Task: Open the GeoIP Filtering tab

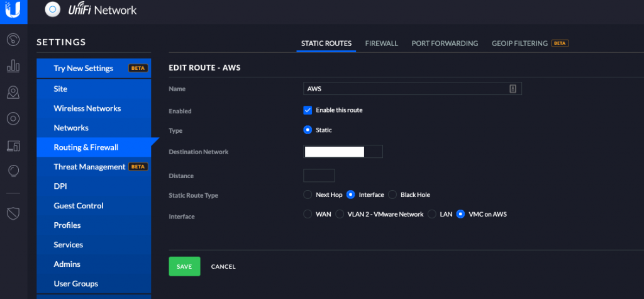Action: [x=519, y=43]
